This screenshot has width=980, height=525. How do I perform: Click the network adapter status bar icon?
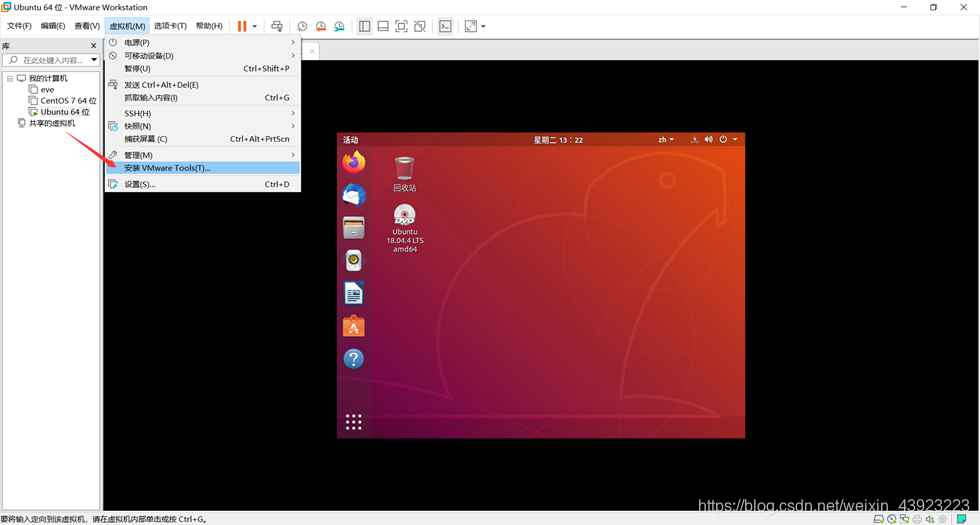[x=904, y=519]
